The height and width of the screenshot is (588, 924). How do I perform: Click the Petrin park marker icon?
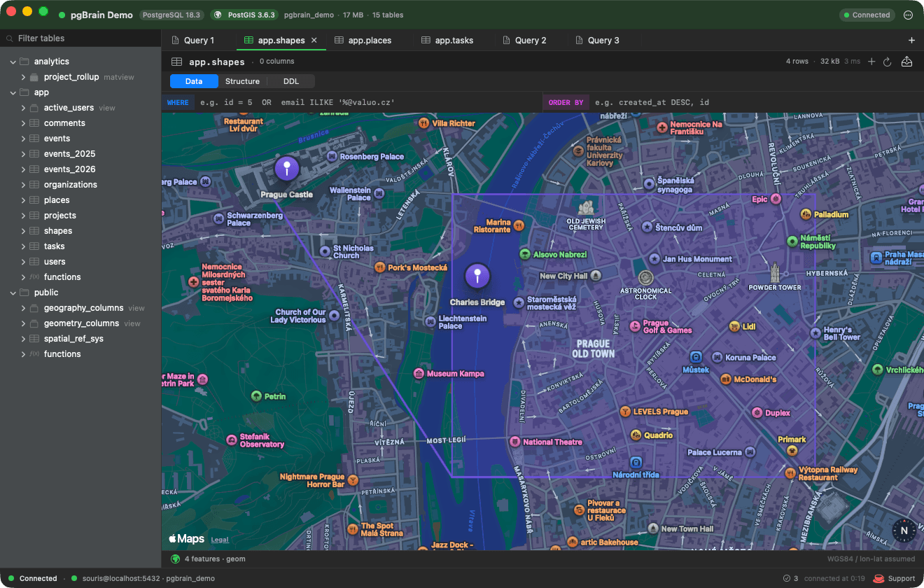pyautogui.click(x=257, y=396)
